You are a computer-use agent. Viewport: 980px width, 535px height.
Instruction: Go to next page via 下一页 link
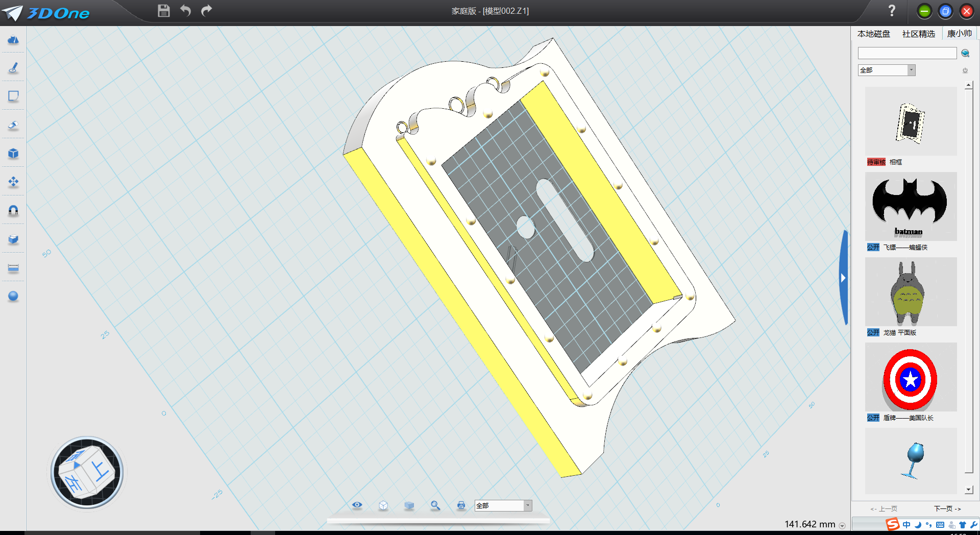[x=947, y=508]
